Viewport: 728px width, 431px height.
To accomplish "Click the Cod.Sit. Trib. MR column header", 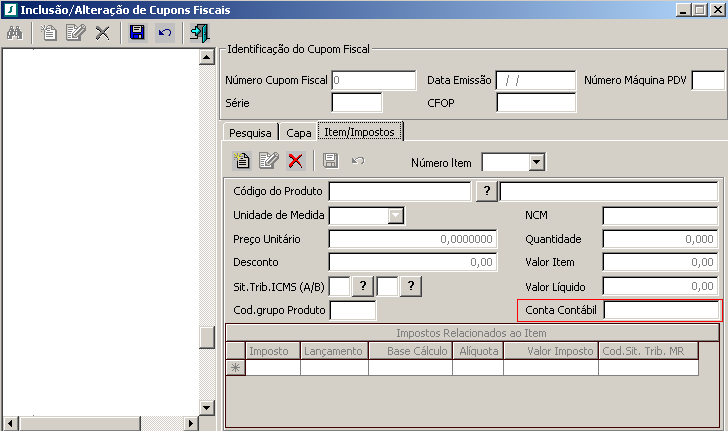I will tap(649, 351).
